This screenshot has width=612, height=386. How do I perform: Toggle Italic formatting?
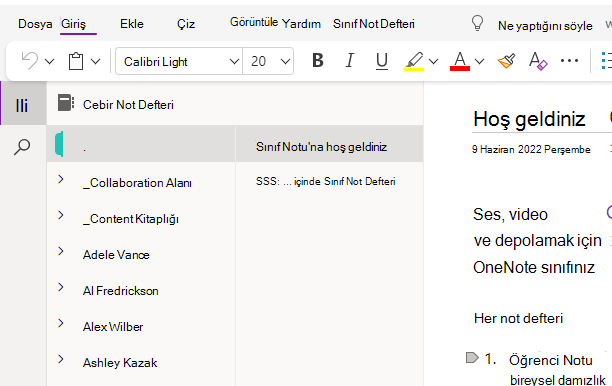pyautogui.click(x=350, y=60)
